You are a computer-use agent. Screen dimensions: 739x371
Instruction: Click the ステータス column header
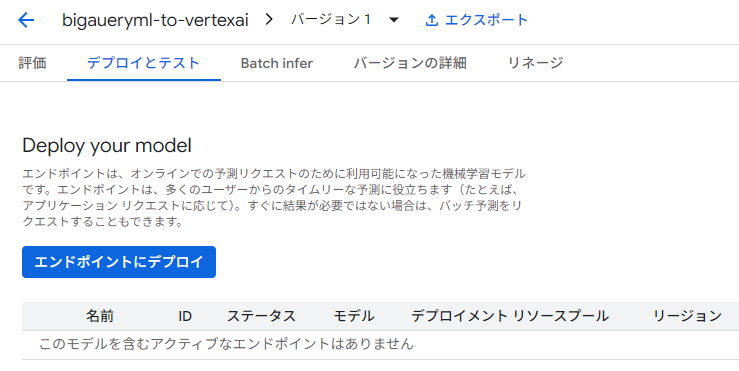coord(261,316)
